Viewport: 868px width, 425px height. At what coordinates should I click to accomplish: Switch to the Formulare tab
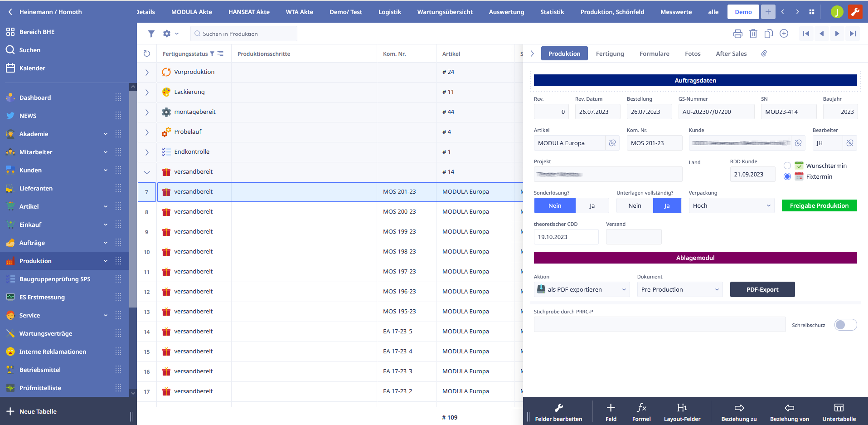(654, 54)
